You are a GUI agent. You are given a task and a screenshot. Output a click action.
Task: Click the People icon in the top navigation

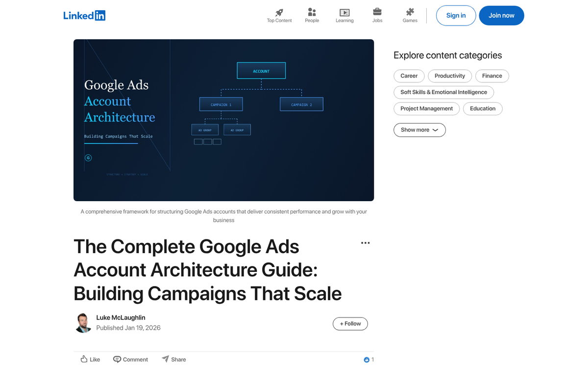coord(312,13)
